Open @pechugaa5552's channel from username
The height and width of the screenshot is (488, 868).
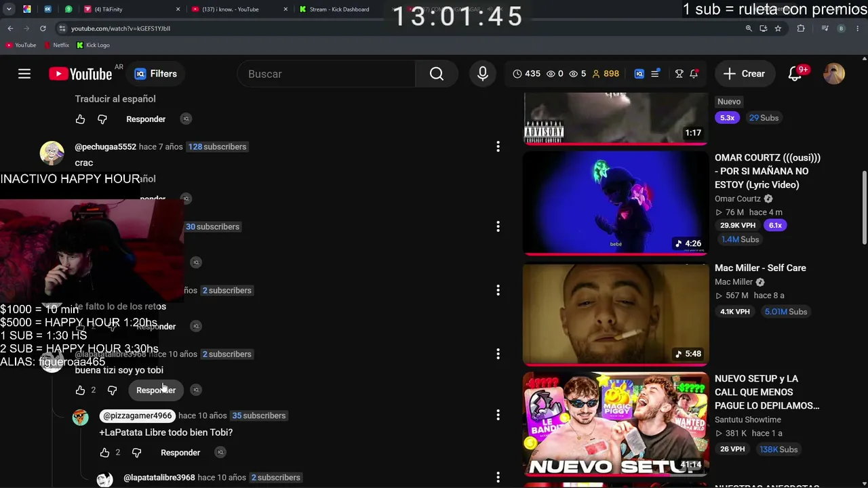(x=105, y=147)
